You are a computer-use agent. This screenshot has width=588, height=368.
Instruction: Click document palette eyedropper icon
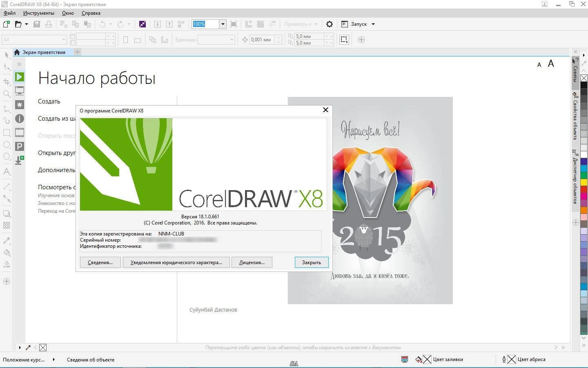point(28,348)
